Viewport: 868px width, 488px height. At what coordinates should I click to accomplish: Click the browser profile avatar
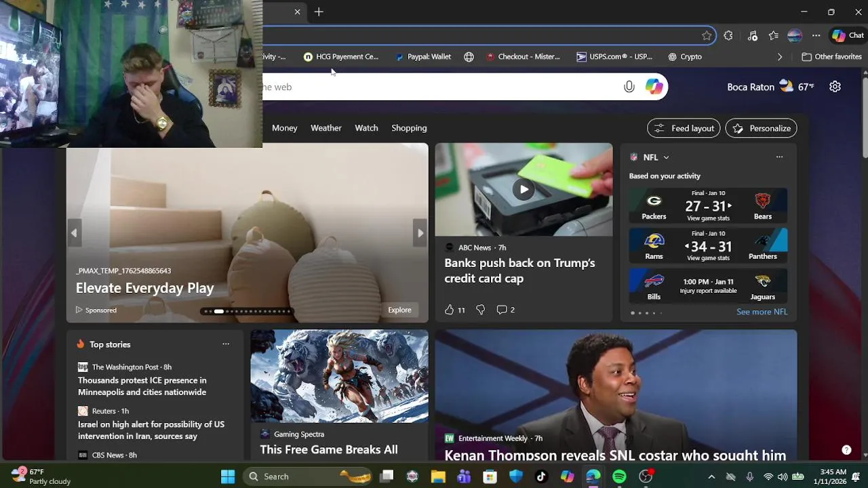[795, 36]
